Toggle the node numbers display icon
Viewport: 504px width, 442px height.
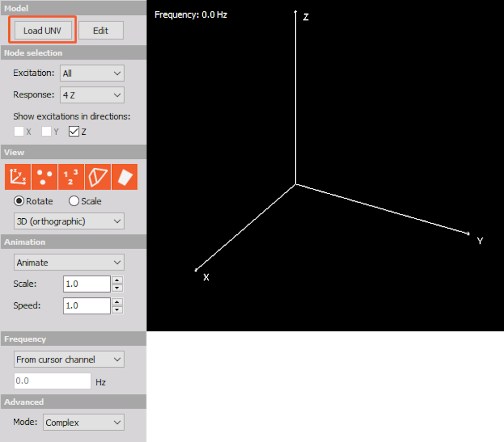71,177
